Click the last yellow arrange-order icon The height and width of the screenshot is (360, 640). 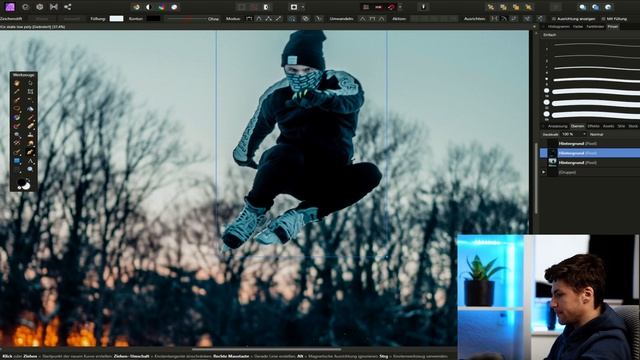point(529,7)
